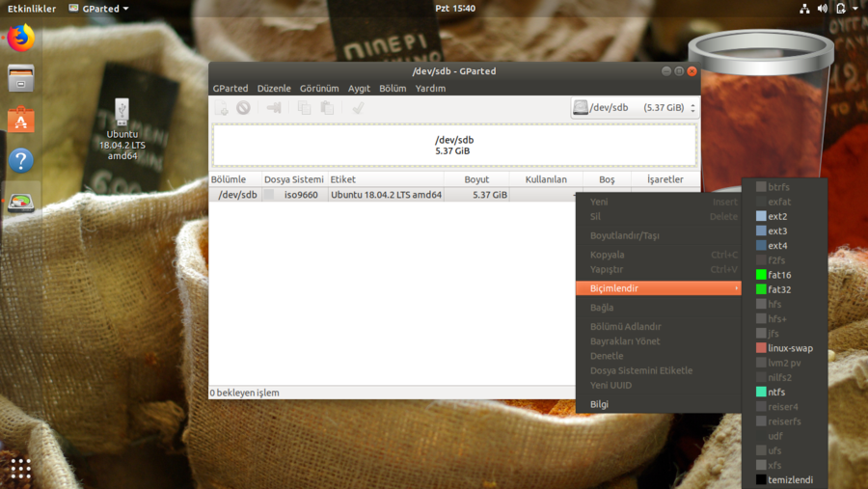Sort by the Boyut column header

pos(476,179)
